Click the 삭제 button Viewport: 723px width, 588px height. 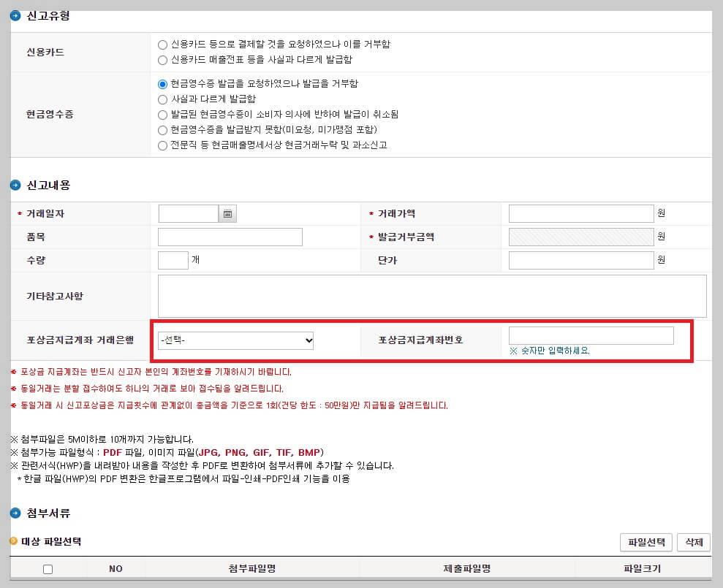pyautogui.click(x=692, y=543)
